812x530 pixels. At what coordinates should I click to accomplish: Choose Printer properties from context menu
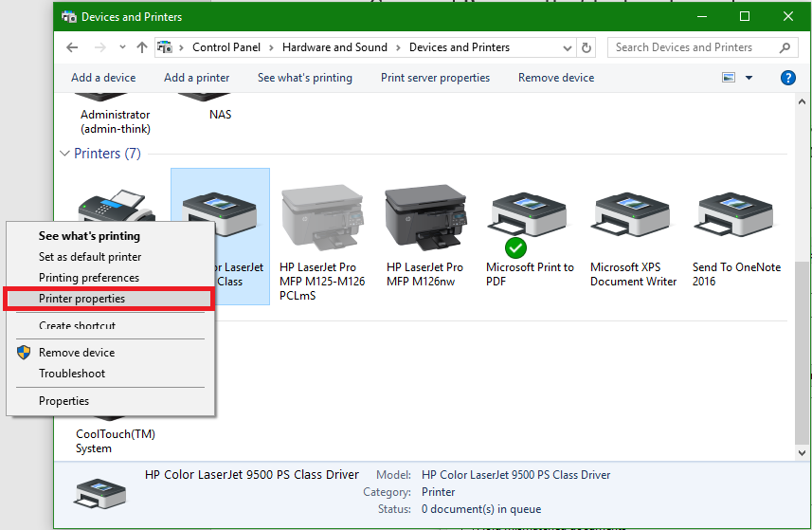(81, 299)
